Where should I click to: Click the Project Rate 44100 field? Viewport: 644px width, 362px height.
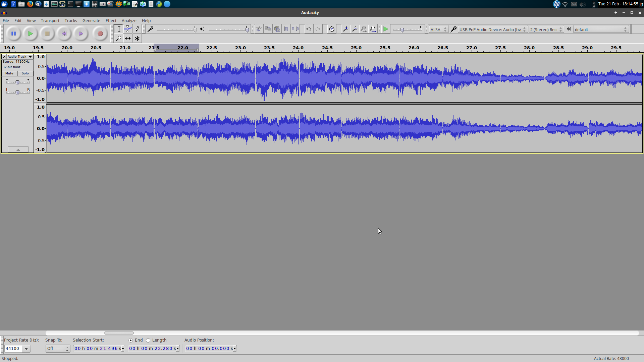point(13,349)
